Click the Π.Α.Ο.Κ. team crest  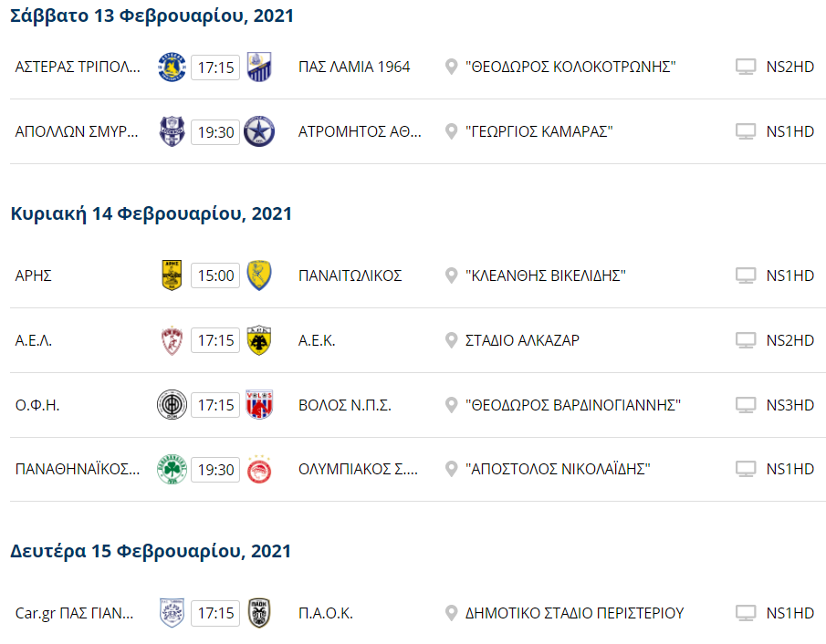coord(259,613)
